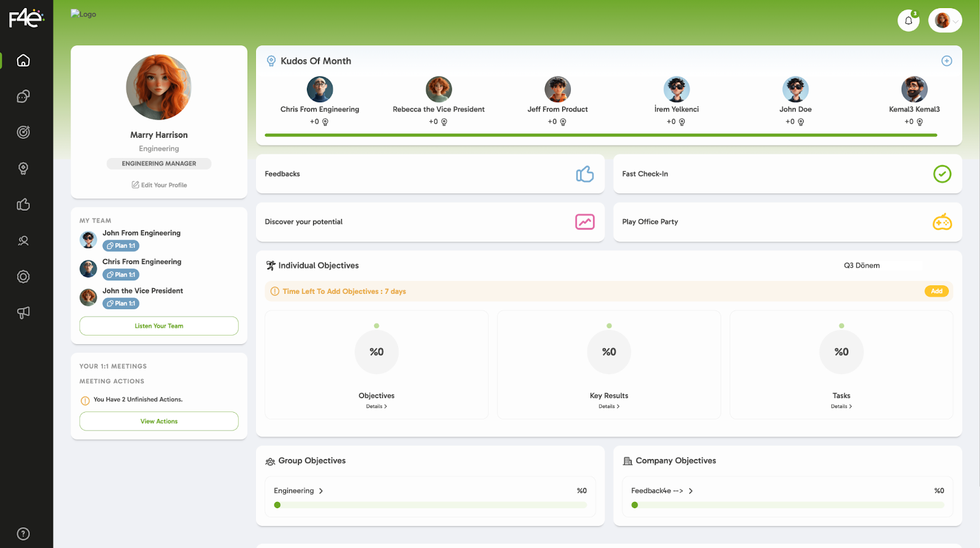The image size is (980, 548).
Task: Click the help question mark icon
Action: (x=23, y=534)
